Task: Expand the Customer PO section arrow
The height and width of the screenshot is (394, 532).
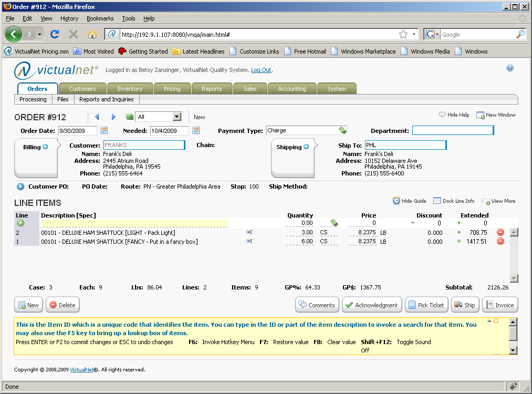Action: (x=20, y=186)
